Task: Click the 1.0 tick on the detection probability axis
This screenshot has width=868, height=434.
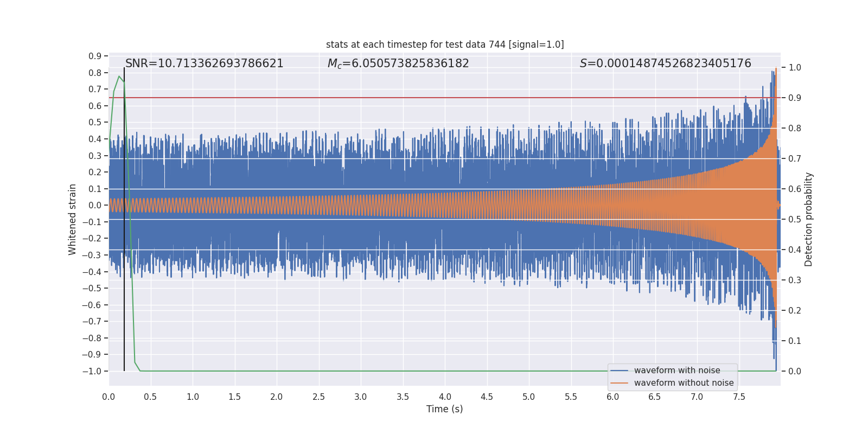Action: 795,67
